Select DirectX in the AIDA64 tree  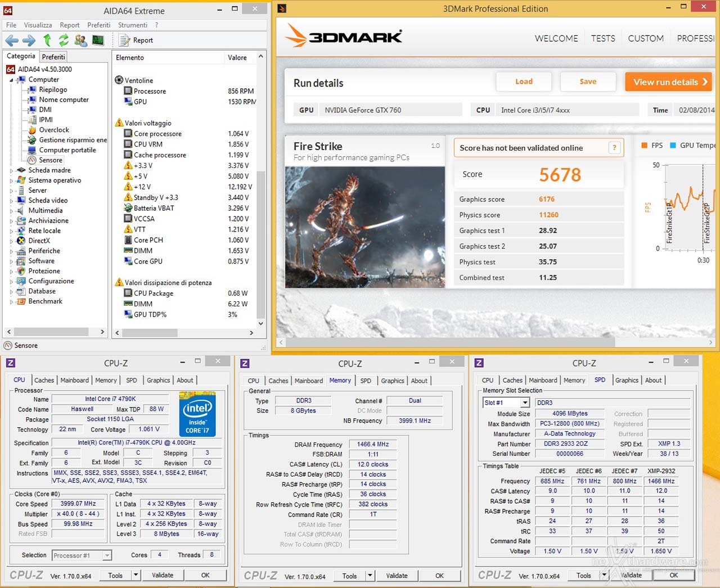pyautogui.click(x=39, y=241)
